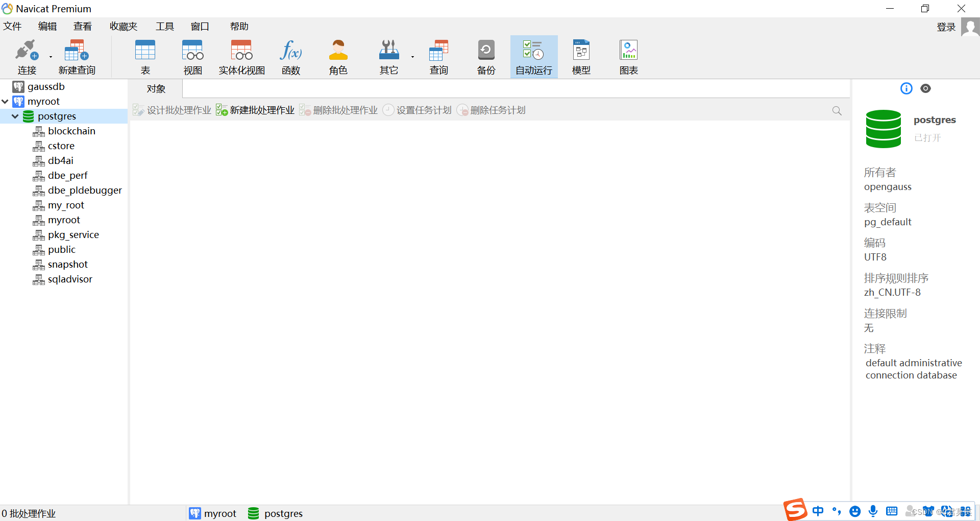This screenshot has width=980, height=521.
Task: Click the user avatar icon
Action: click(970, 27)
